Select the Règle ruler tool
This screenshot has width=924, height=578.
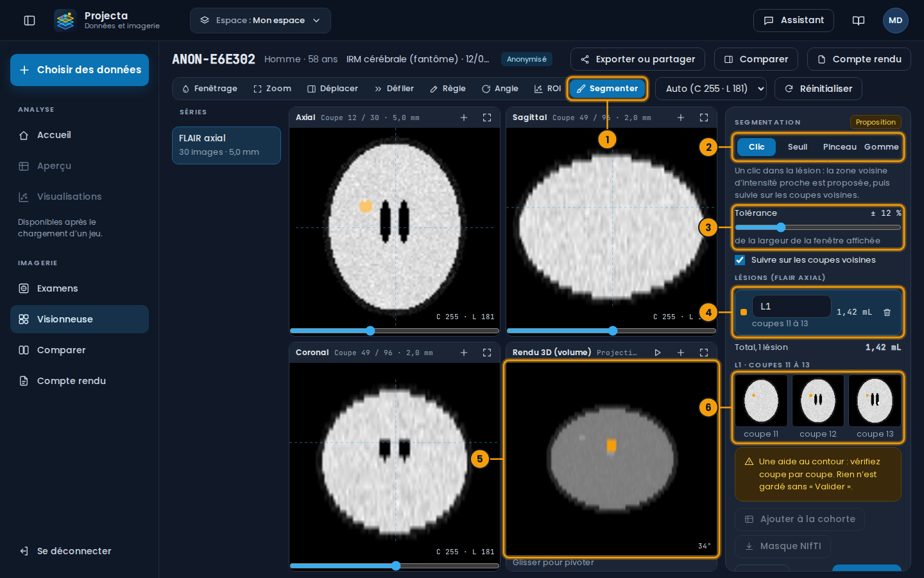(448, 89)
